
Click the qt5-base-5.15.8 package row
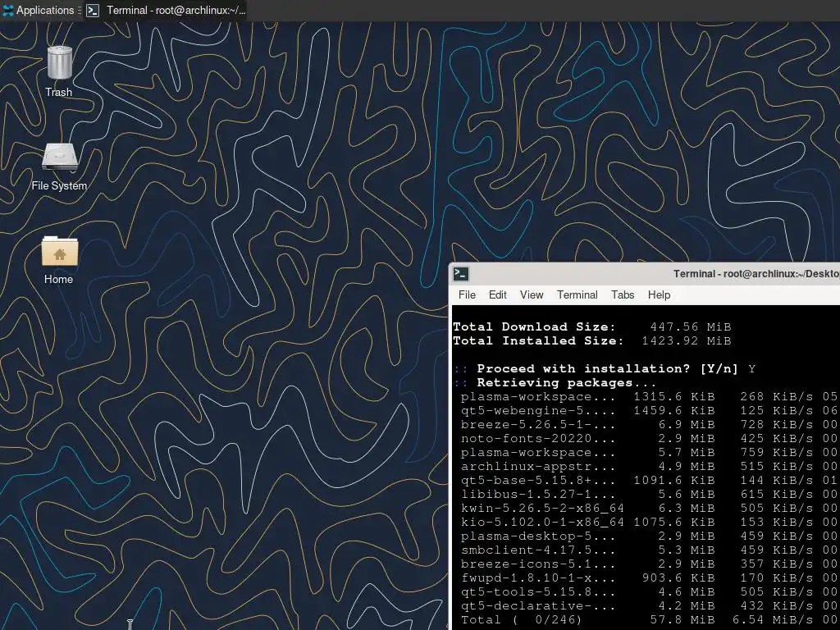click(649, 480)
